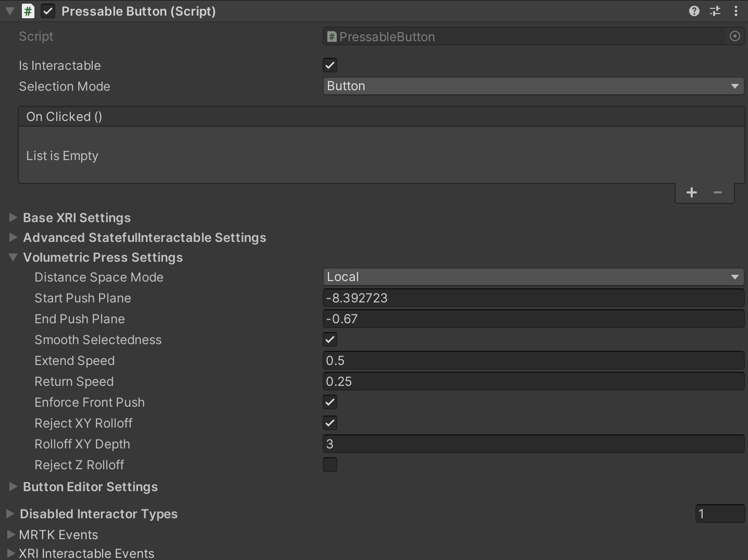Click the Distance Space Mode label
The height and width of the screenshot is (560, 748).
(x=99, y=277)
